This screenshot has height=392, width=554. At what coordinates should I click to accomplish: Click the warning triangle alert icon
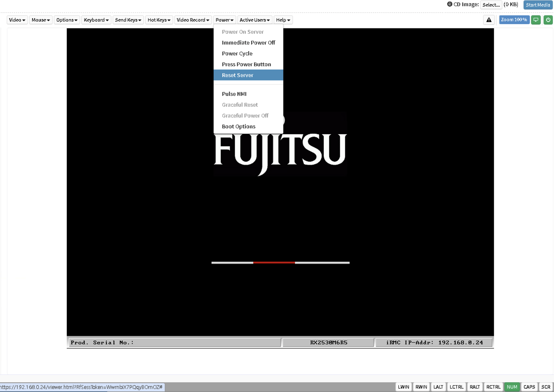(x=489, y=20)
